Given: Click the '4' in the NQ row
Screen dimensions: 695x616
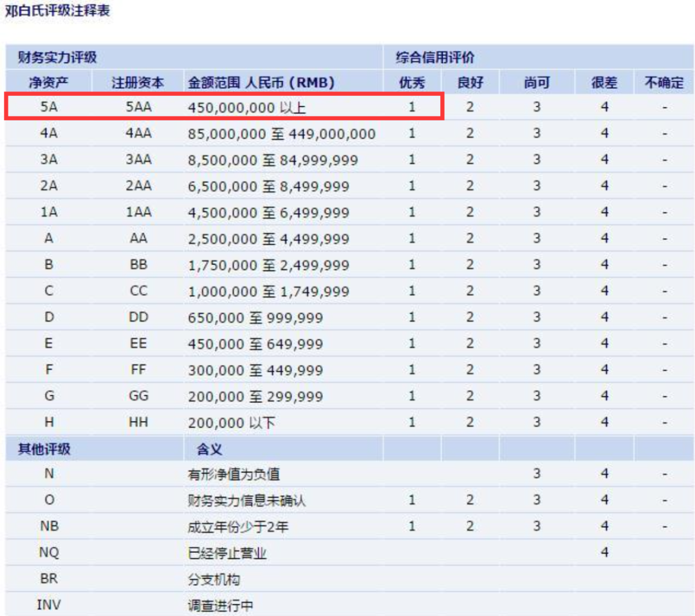Looking at the screenshot, I should 604,552.
